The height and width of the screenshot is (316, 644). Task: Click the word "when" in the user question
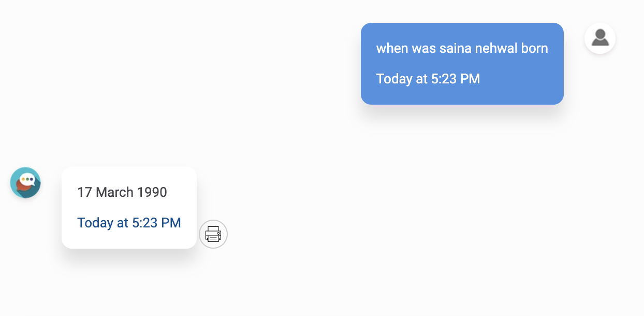[x=392, y=49]
